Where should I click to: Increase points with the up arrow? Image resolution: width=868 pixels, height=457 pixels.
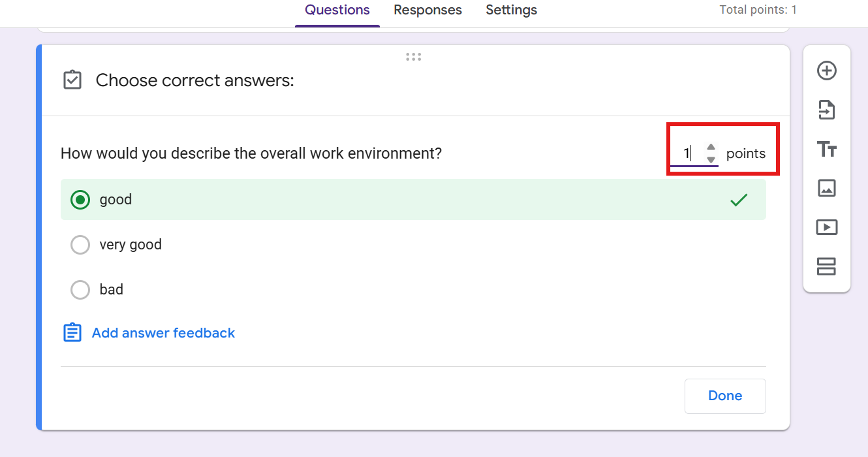click(711, 148)
